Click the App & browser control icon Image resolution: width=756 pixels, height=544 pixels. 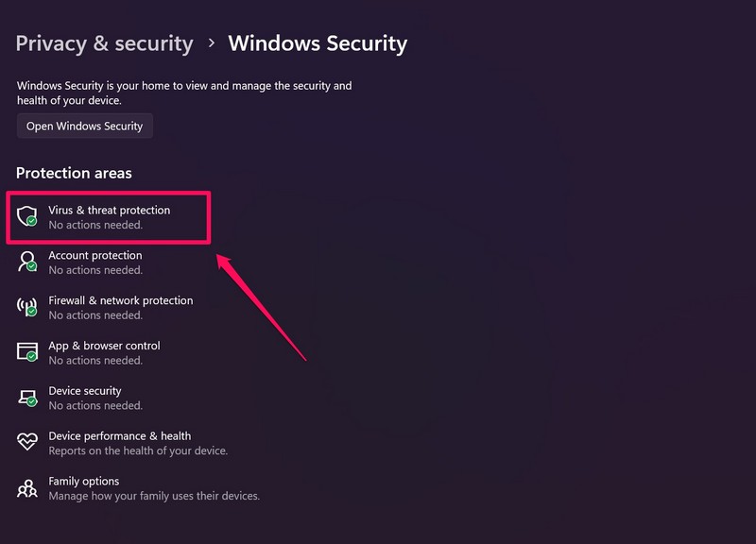pyautogui.click(x=27, y=352)
